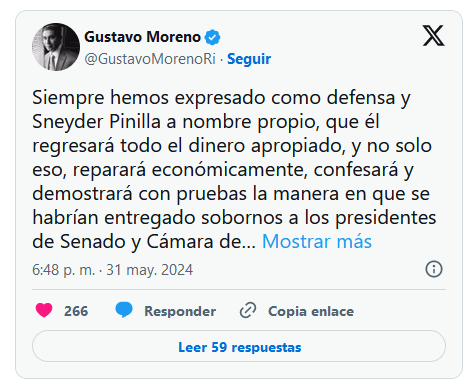Click the X logo icon
The width and height of the screenshot is (472, 385).
[433, 35]
